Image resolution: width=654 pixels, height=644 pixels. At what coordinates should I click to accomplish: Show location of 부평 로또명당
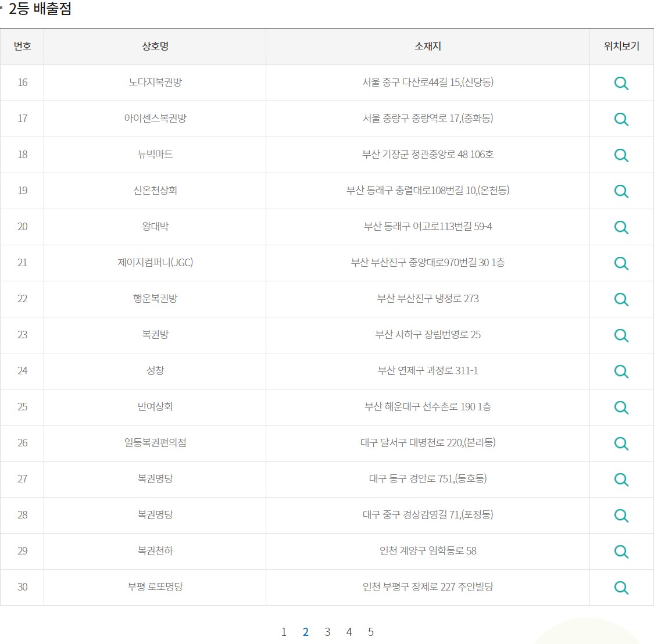tap(621, 588)
